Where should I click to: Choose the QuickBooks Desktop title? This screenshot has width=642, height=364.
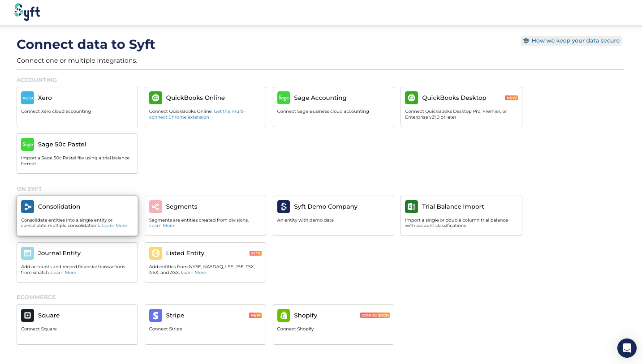[x=454, y=98]
